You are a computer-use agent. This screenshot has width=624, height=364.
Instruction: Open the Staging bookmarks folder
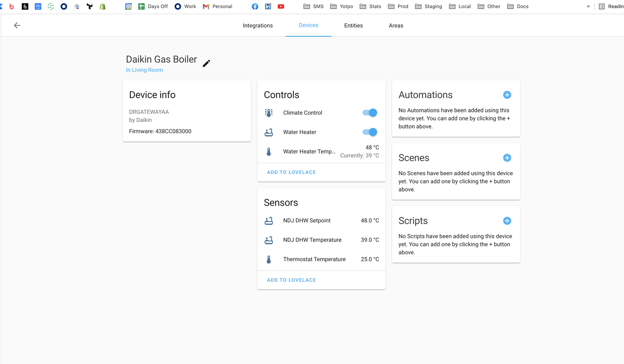(428, 6)
